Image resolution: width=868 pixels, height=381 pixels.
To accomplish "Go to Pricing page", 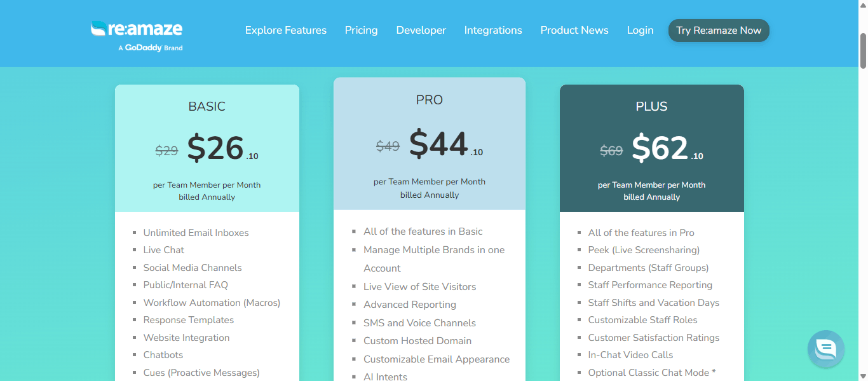I will [362, 31].
